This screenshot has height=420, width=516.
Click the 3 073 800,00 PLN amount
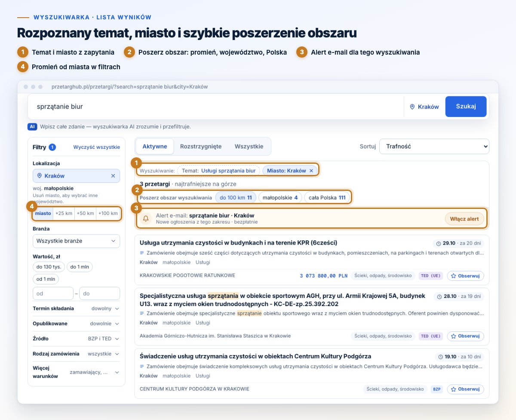(323, 276)
